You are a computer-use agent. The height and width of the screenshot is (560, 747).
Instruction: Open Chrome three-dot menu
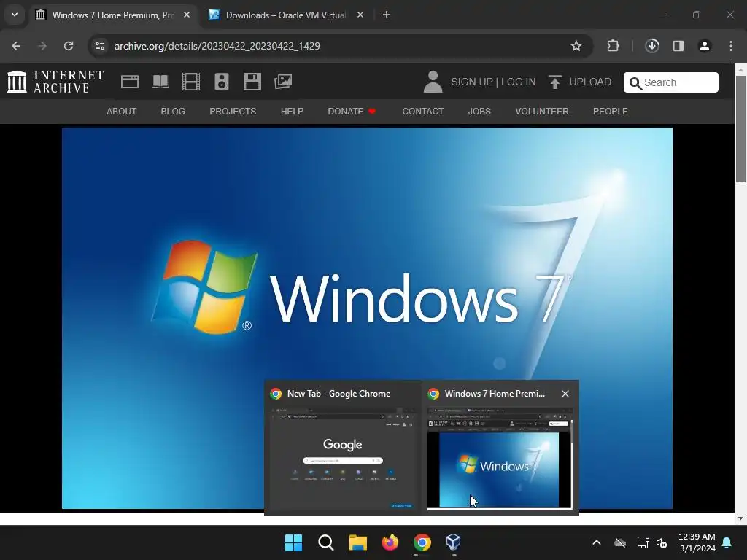(731, 46)
